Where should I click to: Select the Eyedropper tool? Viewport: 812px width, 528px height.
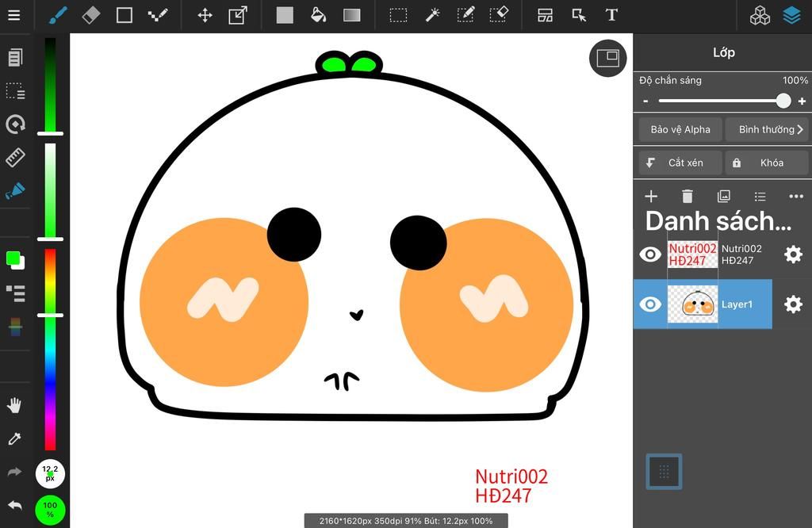tap(14, 439)
